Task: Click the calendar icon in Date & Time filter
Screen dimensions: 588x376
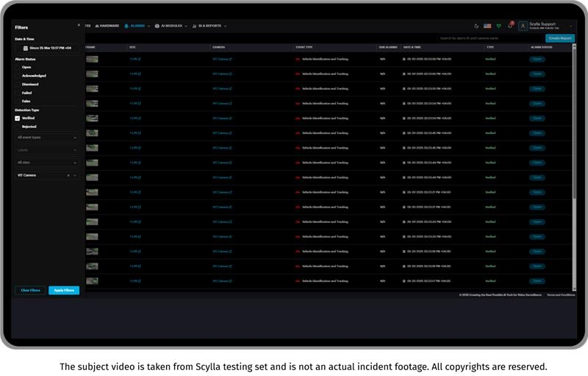Action: tap(26, 48)
